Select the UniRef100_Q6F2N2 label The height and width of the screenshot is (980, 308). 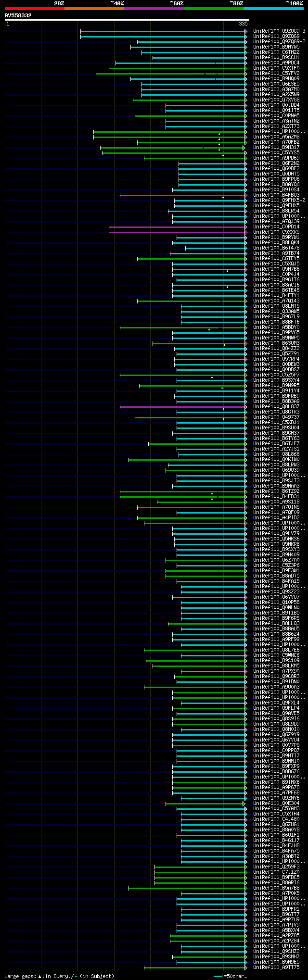click(277, 163)
